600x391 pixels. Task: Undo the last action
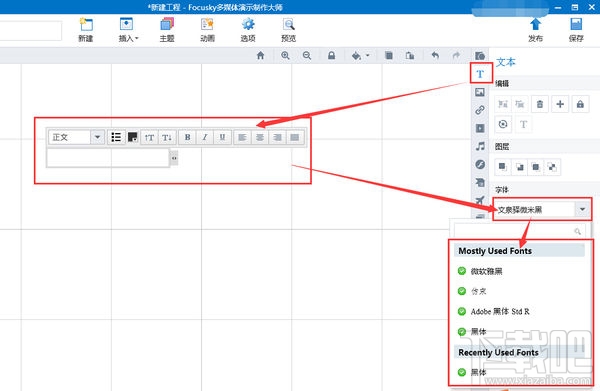[435, 55]
